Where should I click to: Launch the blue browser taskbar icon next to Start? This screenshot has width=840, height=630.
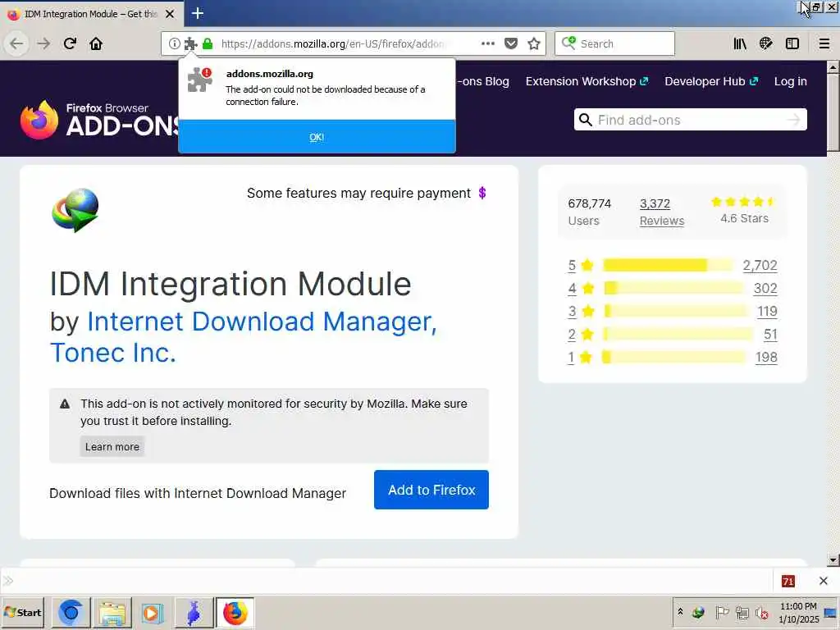tap(71, 612)
